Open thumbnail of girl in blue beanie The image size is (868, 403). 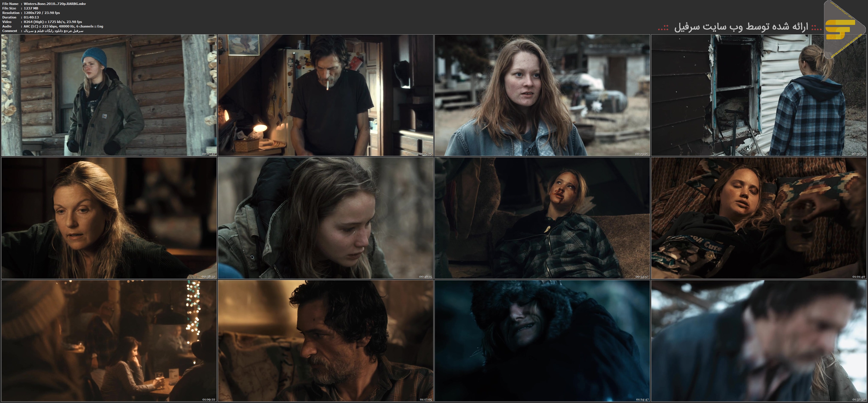point(109,95)
